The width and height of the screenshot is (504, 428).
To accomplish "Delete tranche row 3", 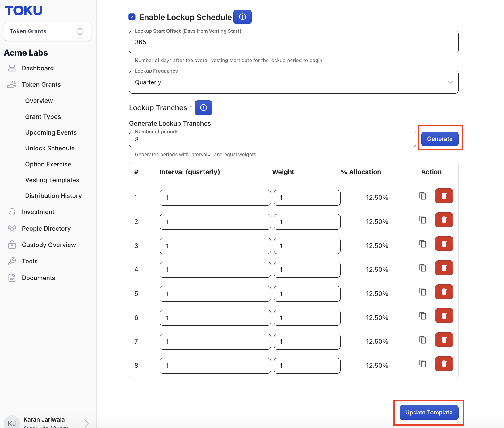I will click(x=444, y=244).
